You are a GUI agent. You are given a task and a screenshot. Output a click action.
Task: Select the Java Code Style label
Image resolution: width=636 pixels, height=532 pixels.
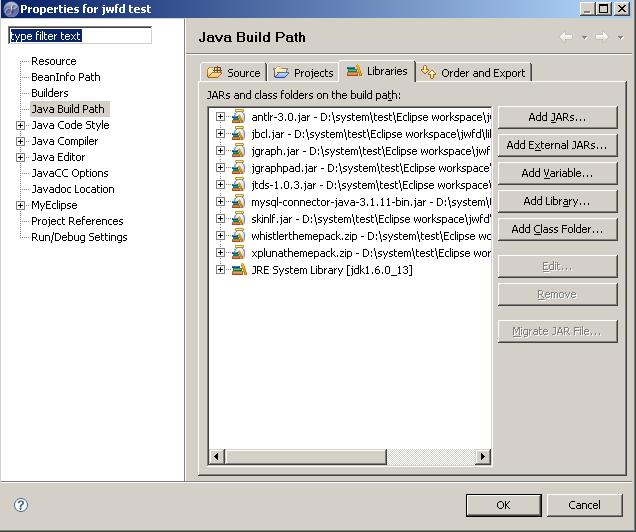coord(71,125)
